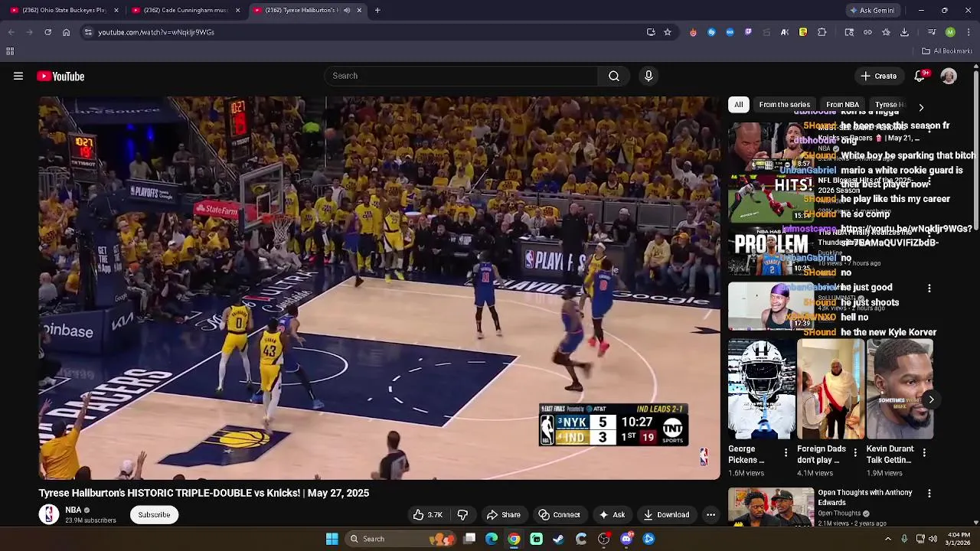Open the browser Downloads icon
Viewport: 980px width, 551px height.
click(904, 32)
